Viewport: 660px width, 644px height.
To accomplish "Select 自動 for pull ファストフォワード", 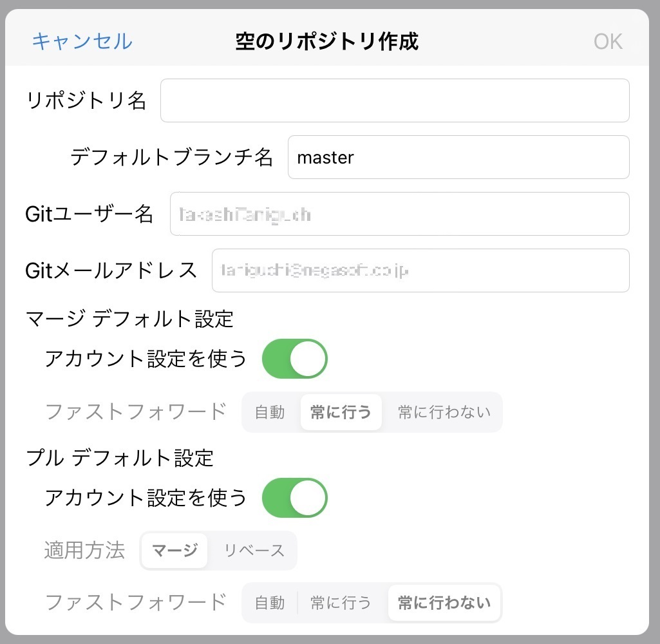I will click(269, 602).
